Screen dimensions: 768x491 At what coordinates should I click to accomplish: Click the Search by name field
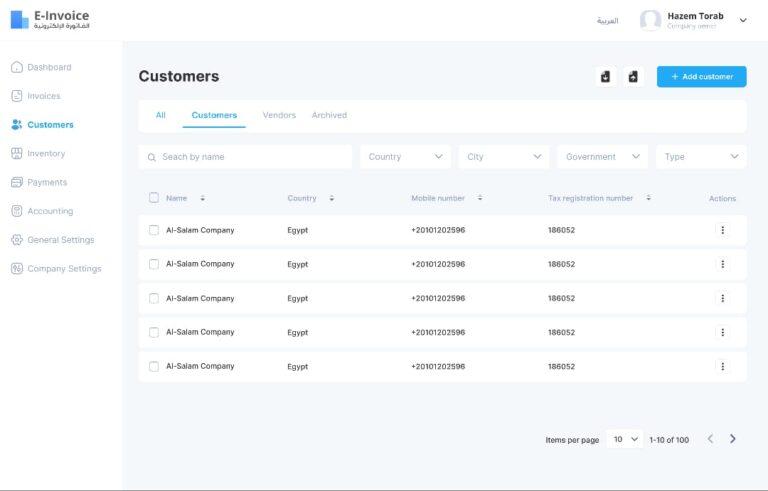[245, 157]
